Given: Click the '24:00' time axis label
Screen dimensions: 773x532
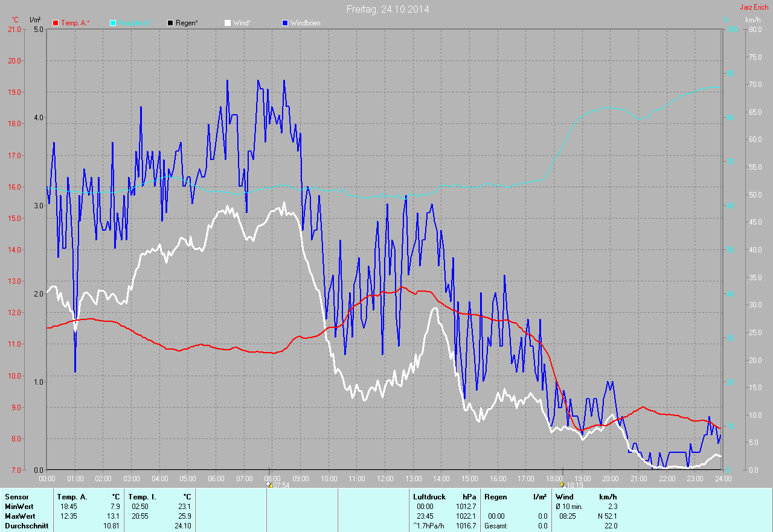Looking at the screenshot, I should pos(723,479).
